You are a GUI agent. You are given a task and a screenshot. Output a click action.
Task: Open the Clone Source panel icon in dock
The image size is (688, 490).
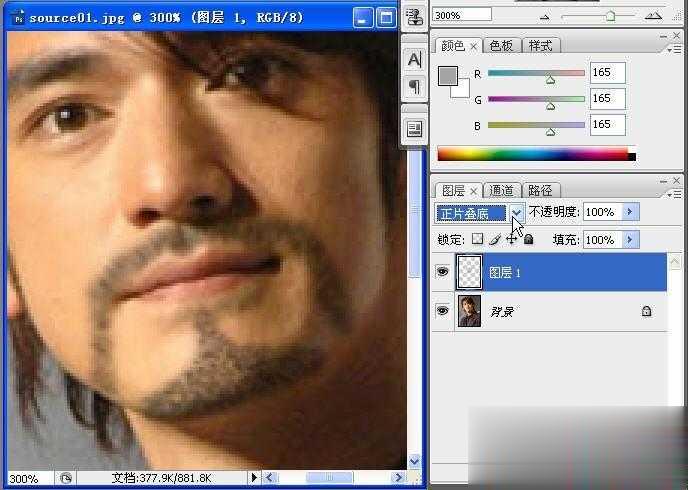(414, 16)
